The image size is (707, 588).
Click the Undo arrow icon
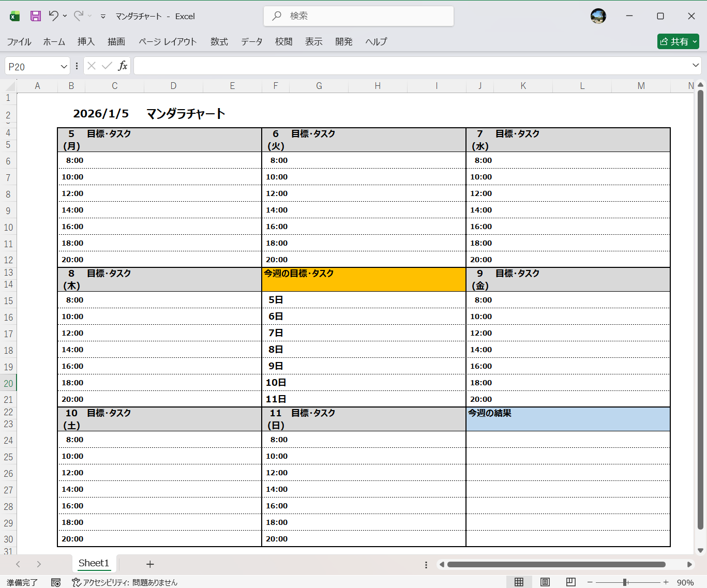[x=53, y=16]
